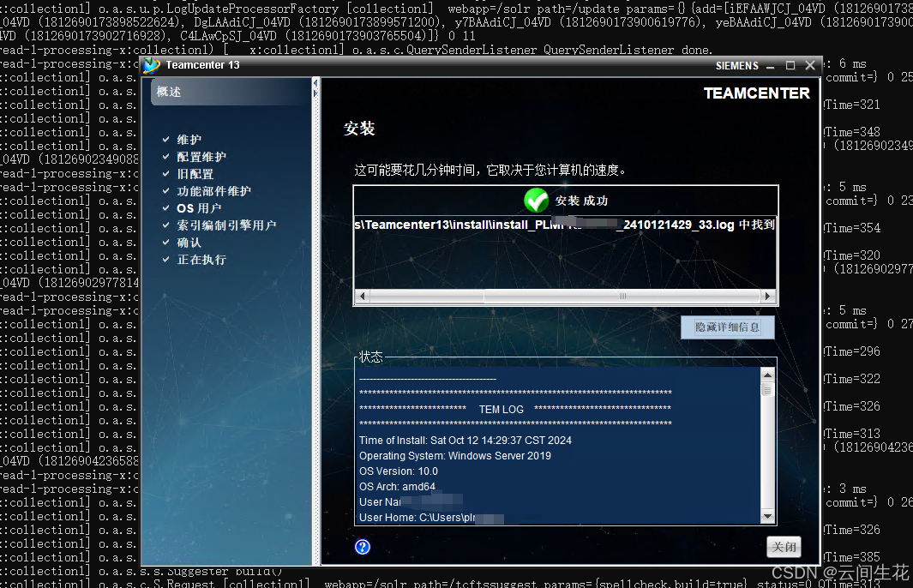
Task: Click the 'User Home' log line
Action: coord(431,518)
